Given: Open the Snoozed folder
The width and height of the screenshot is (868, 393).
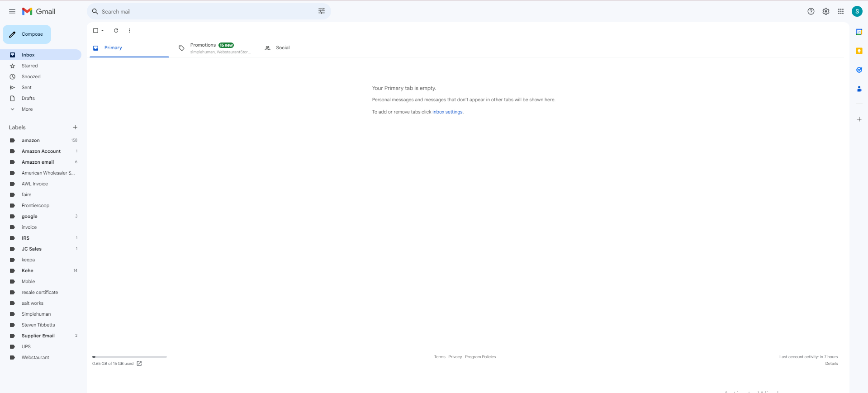Looking at the screenshot, I should click(41, 76).
